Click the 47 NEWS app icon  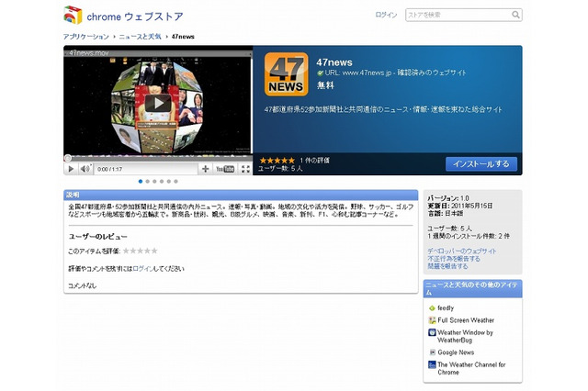286,74
